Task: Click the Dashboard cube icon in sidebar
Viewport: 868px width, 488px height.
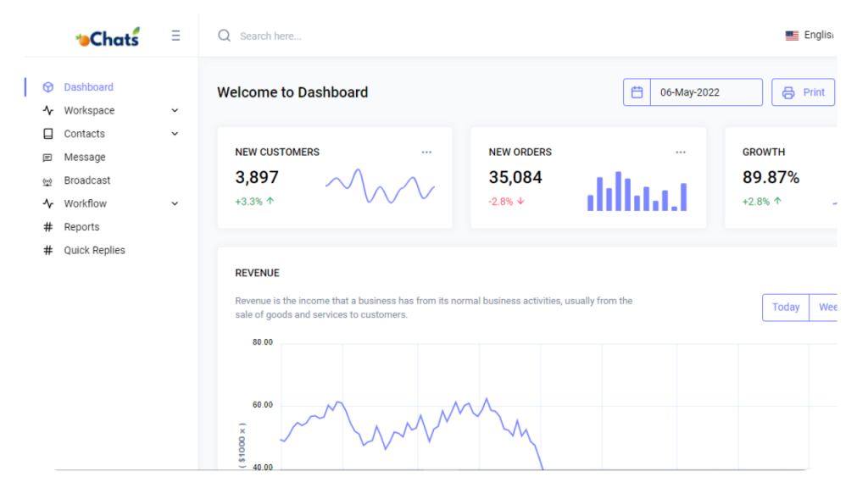Action: click(x=48, y=87)
